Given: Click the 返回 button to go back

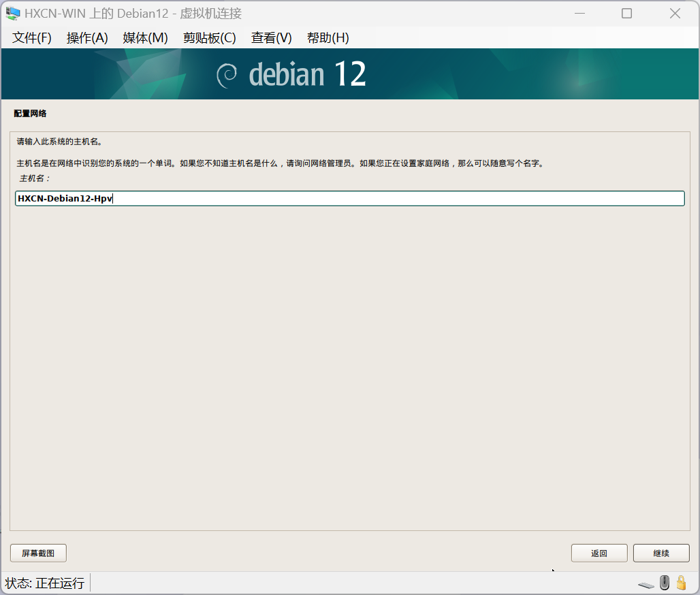Looking at the screenshot, I should [599, 553].
